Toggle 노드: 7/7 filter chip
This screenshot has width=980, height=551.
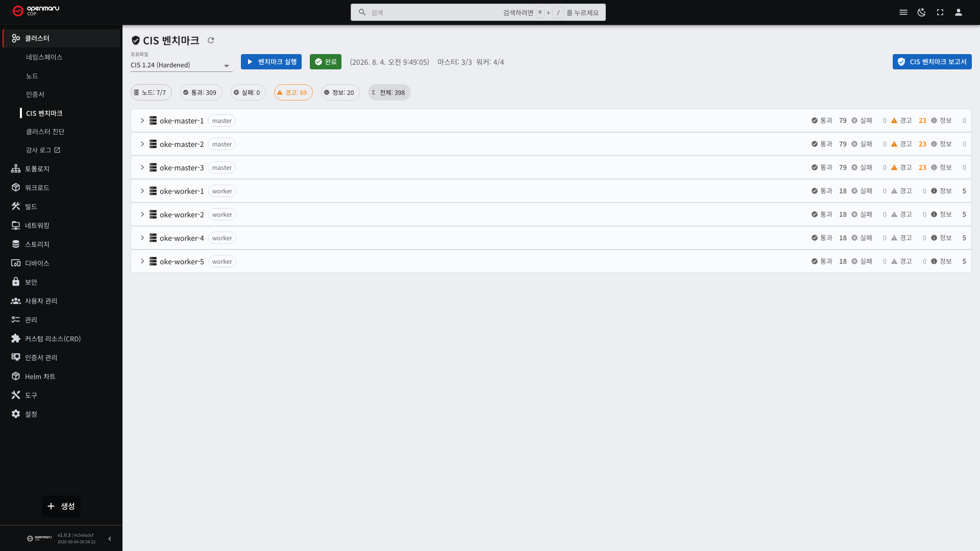tap(151, 92)
